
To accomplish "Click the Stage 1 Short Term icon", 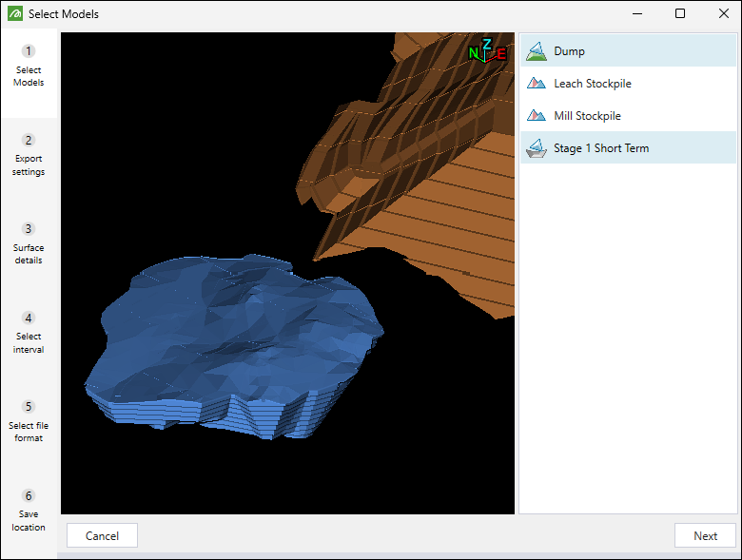I will click(x=537, y=148).
